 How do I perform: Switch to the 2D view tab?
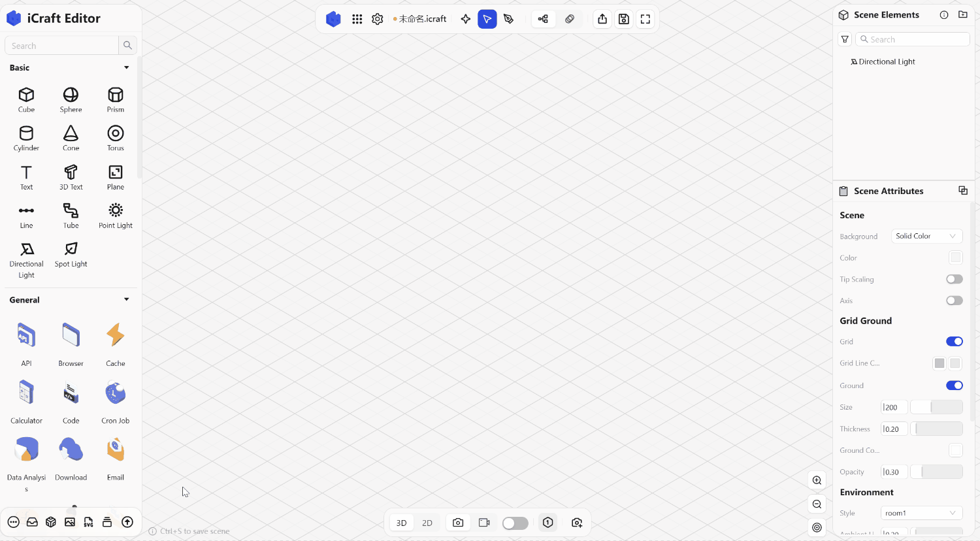[x=427, y=523]
